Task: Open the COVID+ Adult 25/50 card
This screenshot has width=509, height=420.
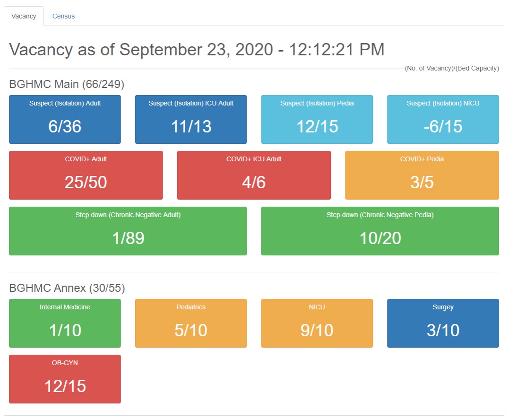Action: tap(86, 175)
